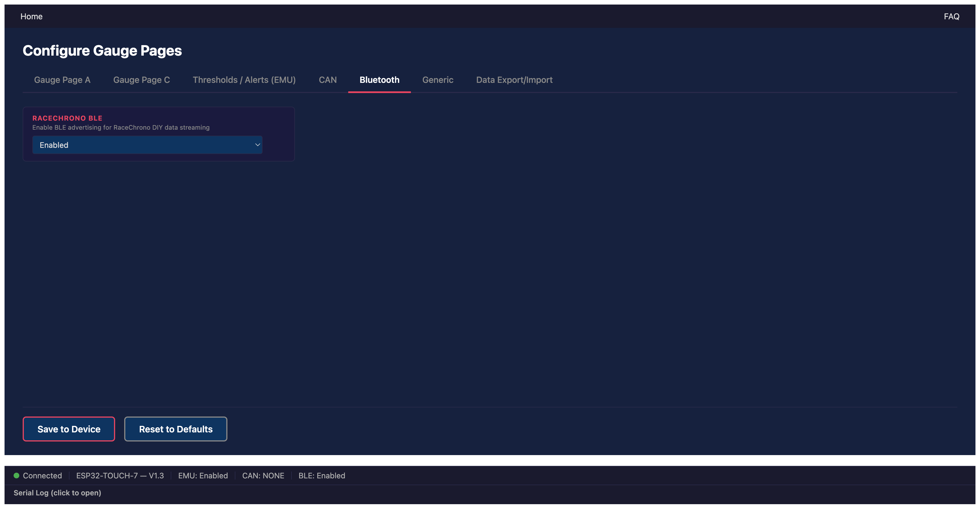Viewport: 980px width, 509px height.
Task: Open the Generic tab
Action: (438, 79)
